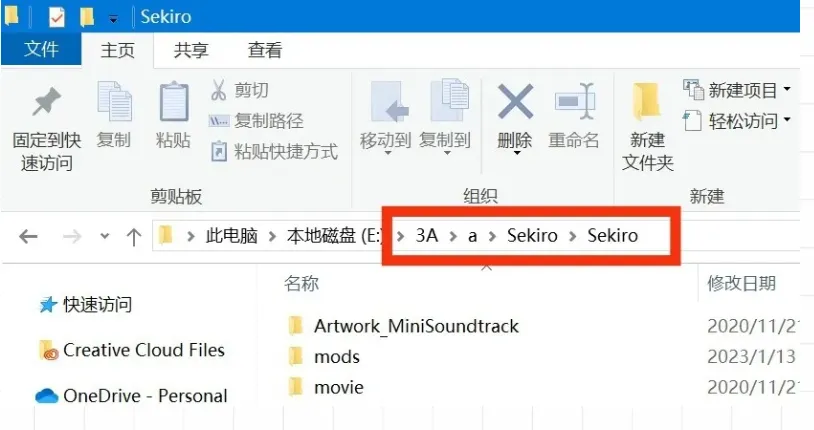Viewport: 814px width, 430px height.
Task: Click the first Sekiro breadcrumb segment
Action: click(532, 236)
